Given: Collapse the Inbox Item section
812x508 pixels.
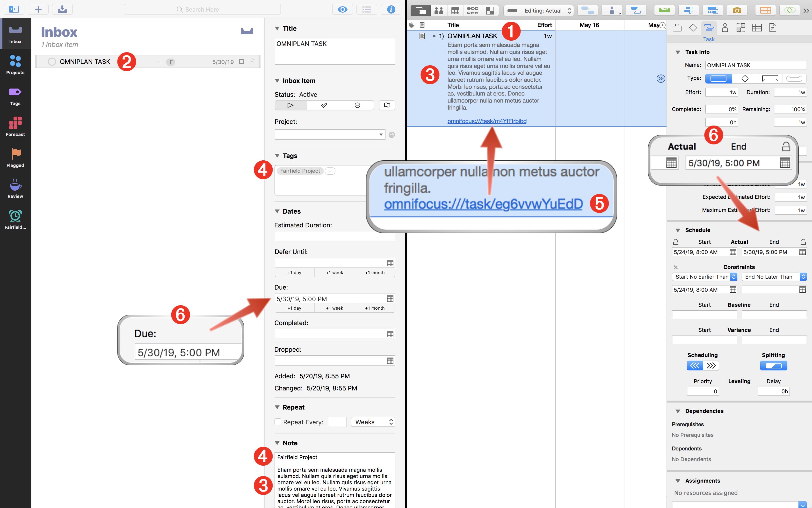Looking at the screenshot, I should point(277,81).
